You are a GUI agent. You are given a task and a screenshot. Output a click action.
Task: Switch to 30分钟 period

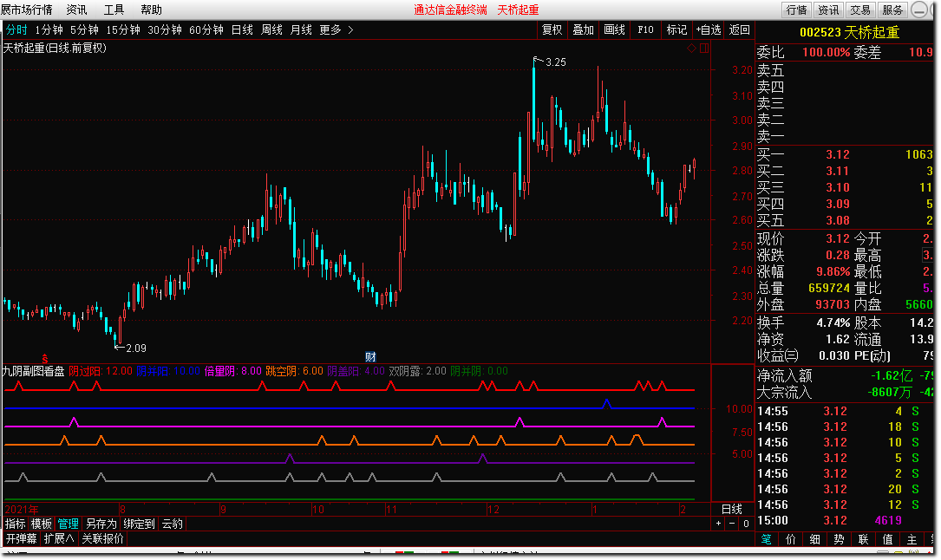pos(165,29)
